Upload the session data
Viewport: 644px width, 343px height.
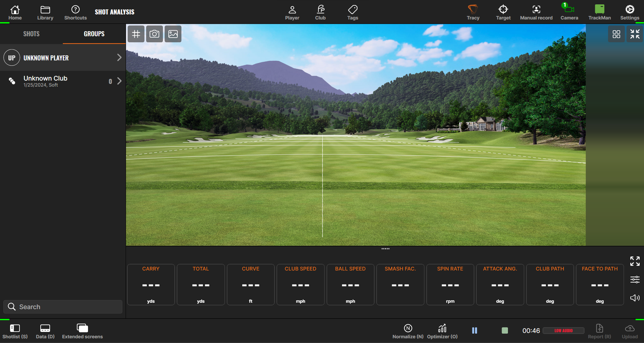(630, 331)
